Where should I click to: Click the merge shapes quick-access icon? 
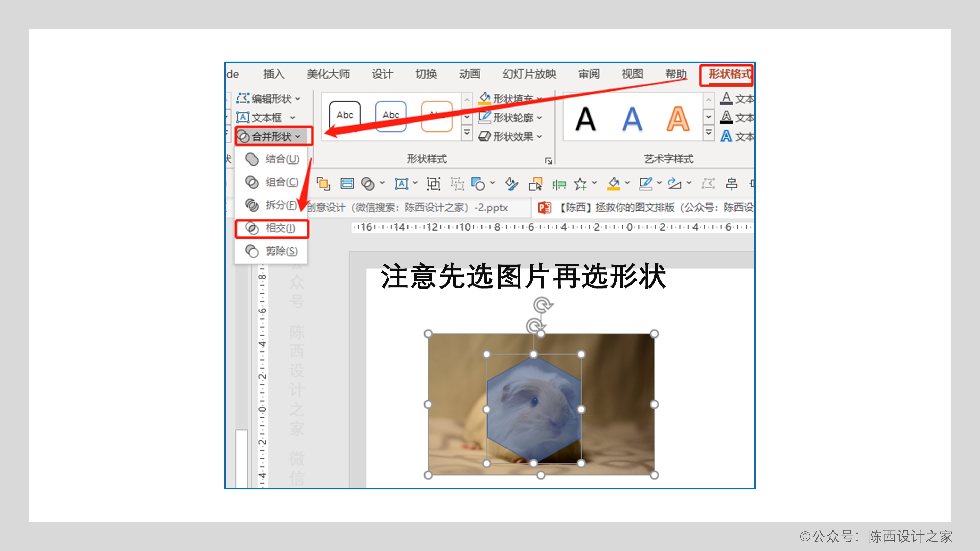point(368,184)
